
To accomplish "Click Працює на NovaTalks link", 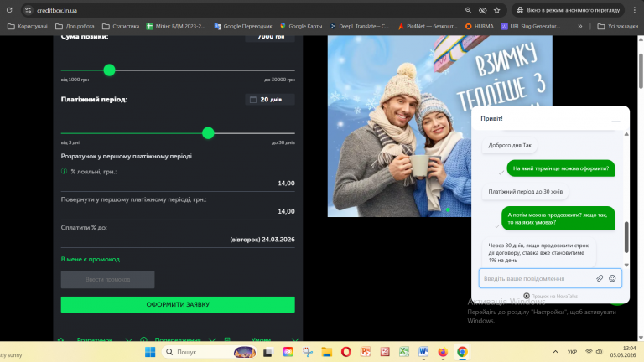I will 550,296.
